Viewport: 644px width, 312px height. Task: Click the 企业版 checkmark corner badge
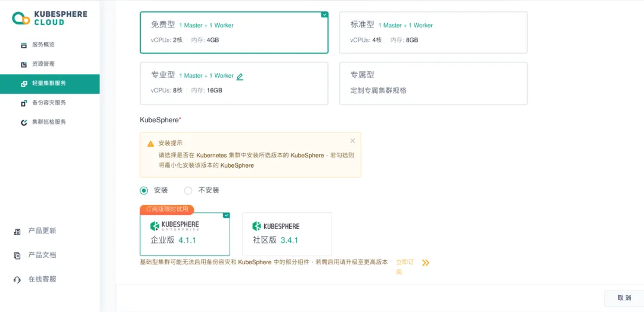click(227, 216)
